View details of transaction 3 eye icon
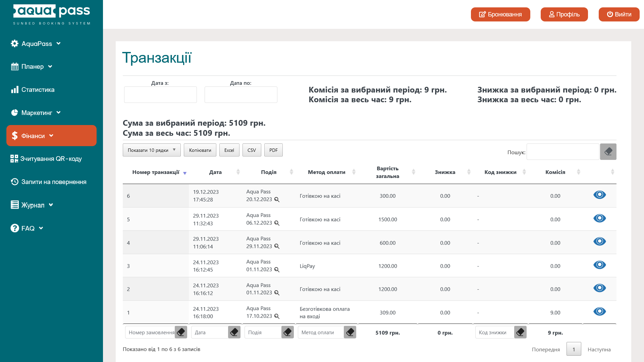This screenshot has width=644, height=362. tap(599, 265)
